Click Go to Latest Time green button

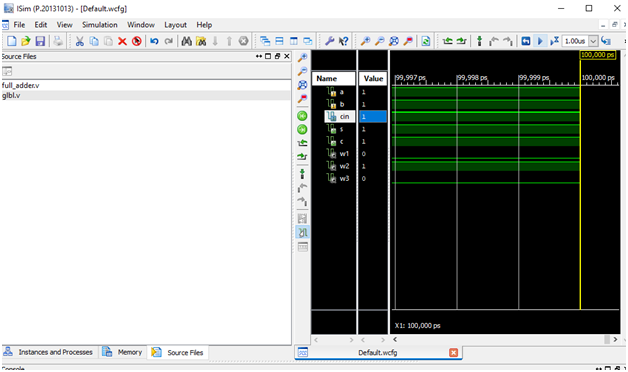tap(302, 129)
